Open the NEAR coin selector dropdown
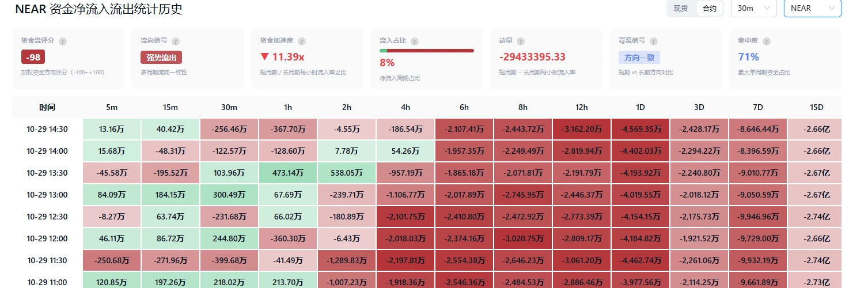868x288 pixels. coord(813,8)
